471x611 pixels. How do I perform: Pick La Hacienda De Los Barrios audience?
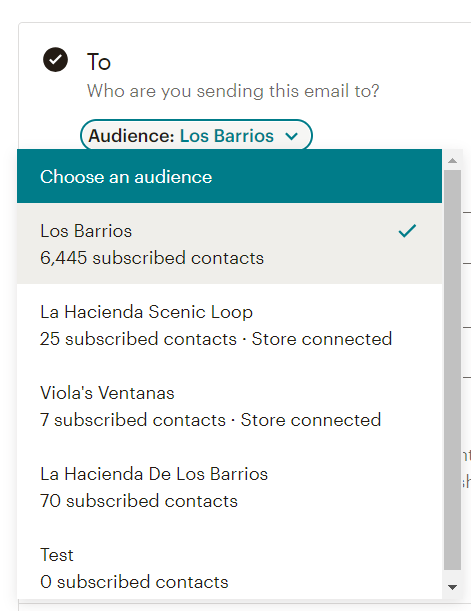coord(229,487)
